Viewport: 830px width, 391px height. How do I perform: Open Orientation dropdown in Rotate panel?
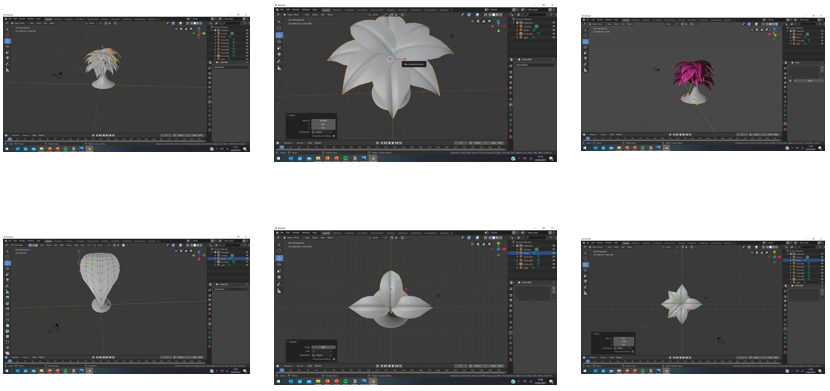[x=321, y=355]
